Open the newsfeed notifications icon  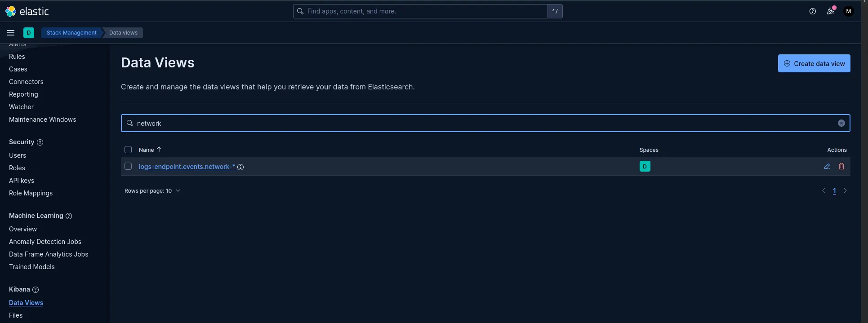[x=831, y=11]
